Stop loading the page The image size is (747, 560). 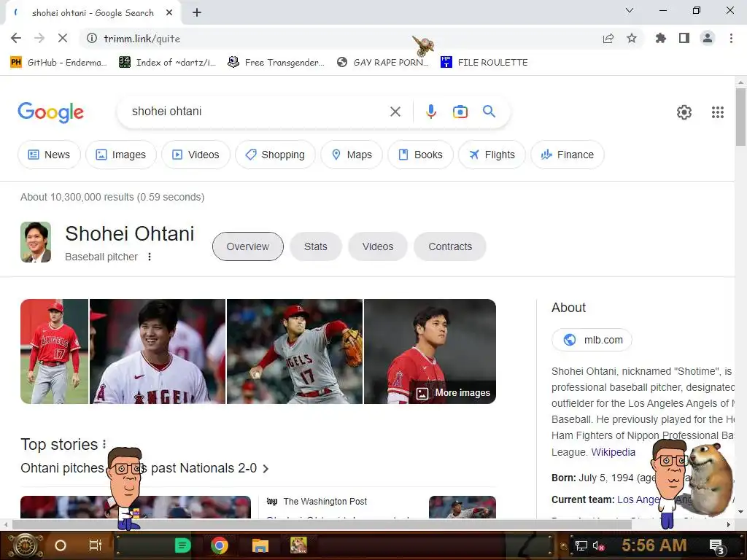[63, 38]
